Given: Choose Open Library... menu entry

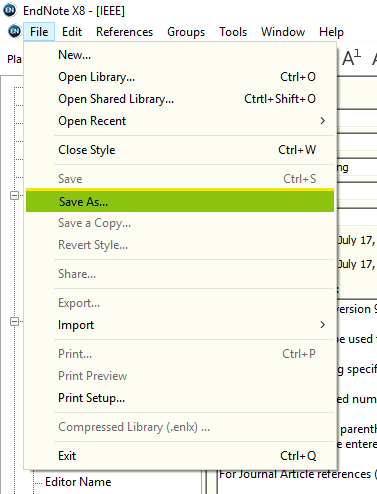Looking at the screenshot, I should 180,77.
